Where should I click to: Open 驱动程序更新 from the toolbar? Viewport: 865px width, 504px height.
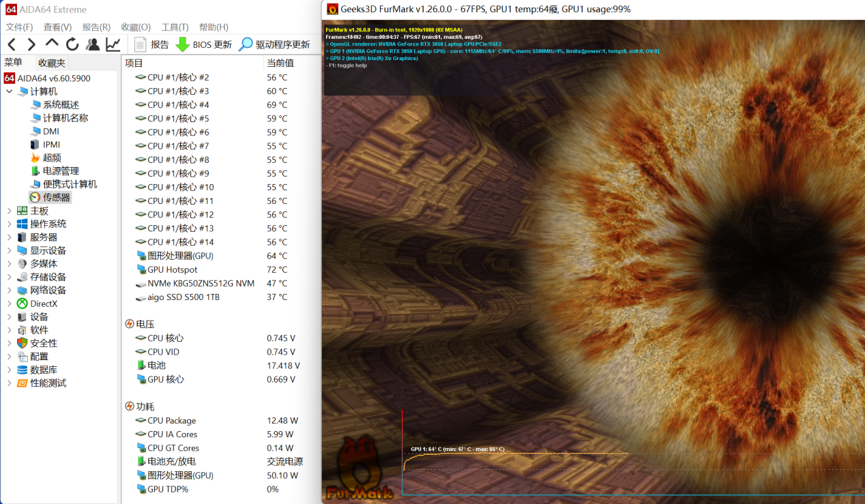274,44
